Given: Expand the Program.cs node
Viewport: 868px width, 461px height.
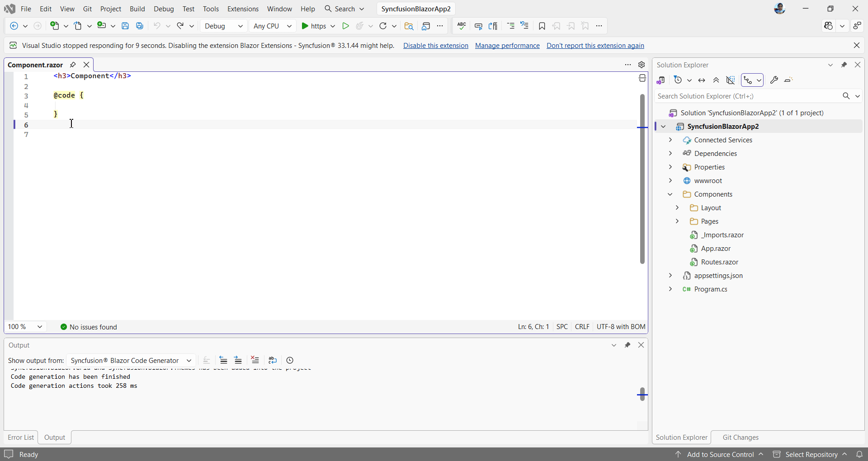Looking at the screenshot, I should [x=670, y=289].
